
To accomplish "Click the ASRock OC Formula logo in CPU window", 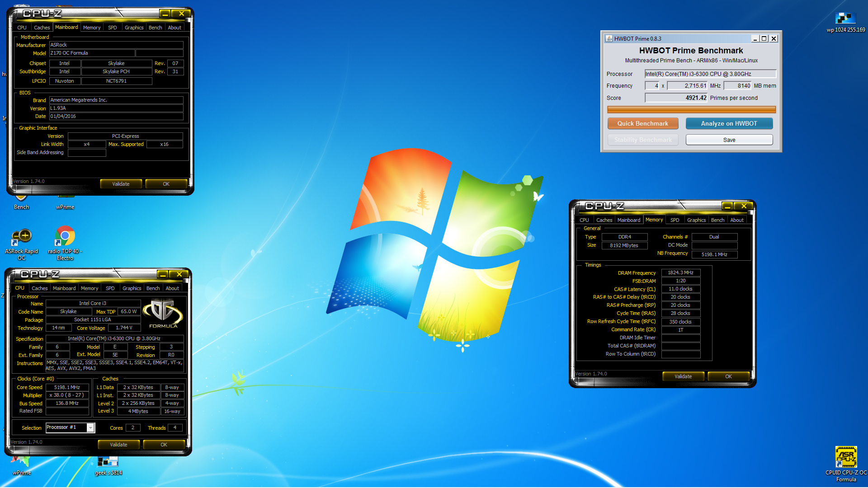I will click(x=163, y=313).
